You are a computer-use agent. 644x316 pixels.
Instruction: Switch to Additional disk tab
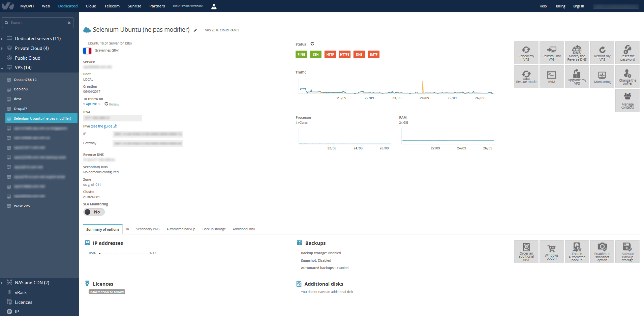(244, 229)
